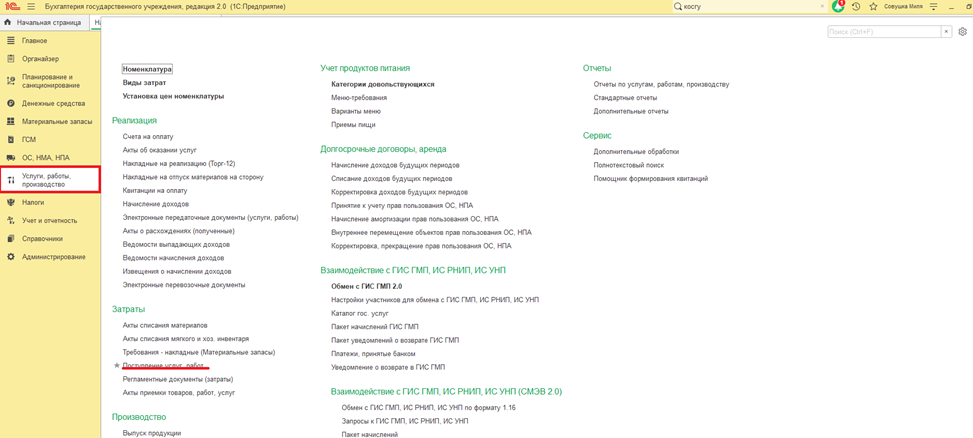This screenshot has height=438, width=973.
Task: Click the ГСМ section icon
Action: (11, 140)
